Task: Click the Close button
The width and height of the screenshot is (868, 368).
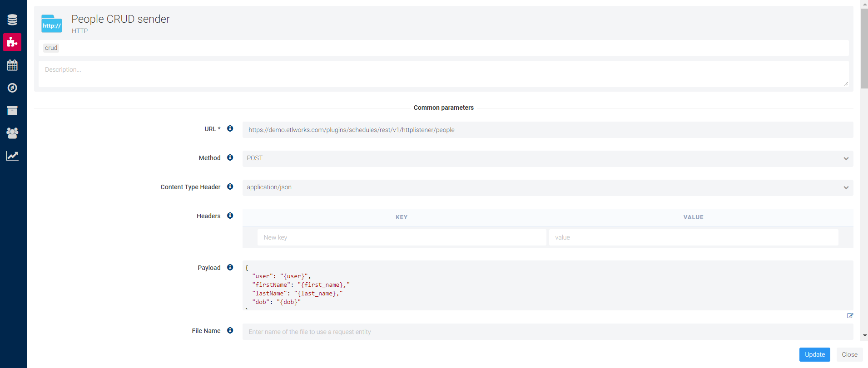Action: click(849, 354)
